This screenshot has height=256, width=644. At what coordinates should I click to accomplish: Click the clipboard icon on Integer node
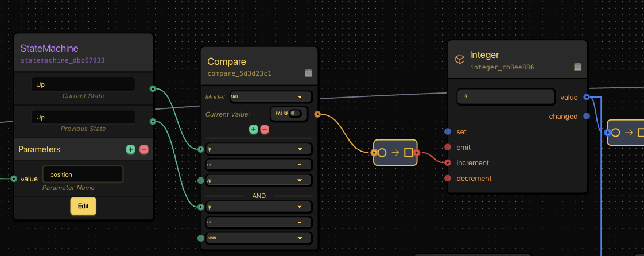click(577, 67)
